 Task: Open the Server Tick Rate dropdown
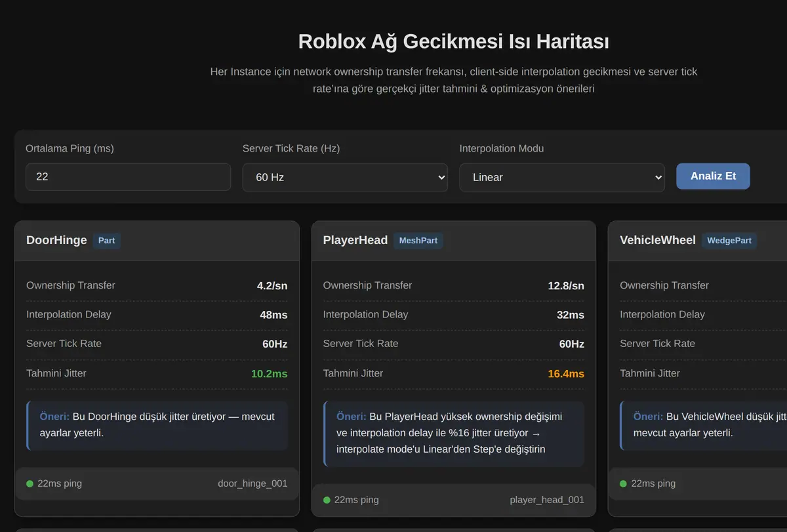point(345,178)
